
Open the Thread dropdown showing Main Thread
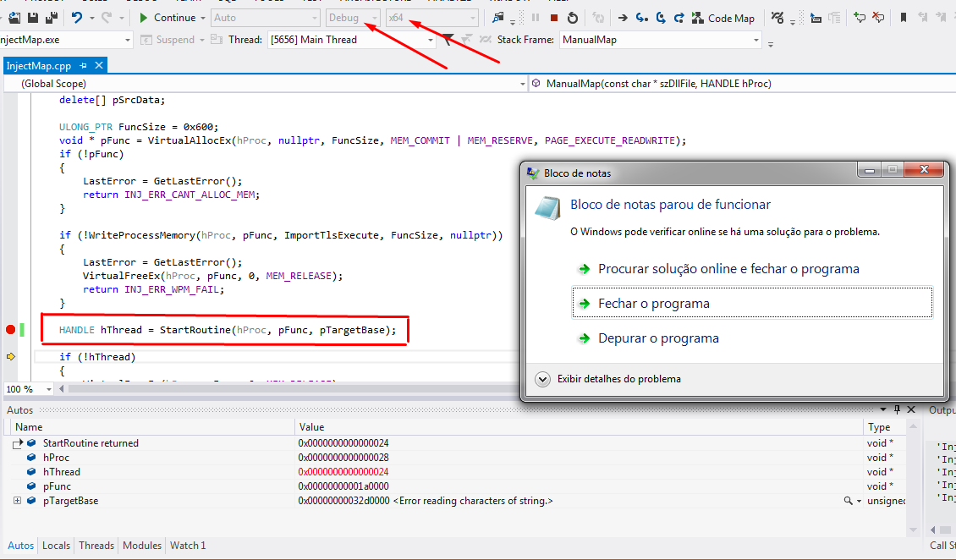point(431,40)
